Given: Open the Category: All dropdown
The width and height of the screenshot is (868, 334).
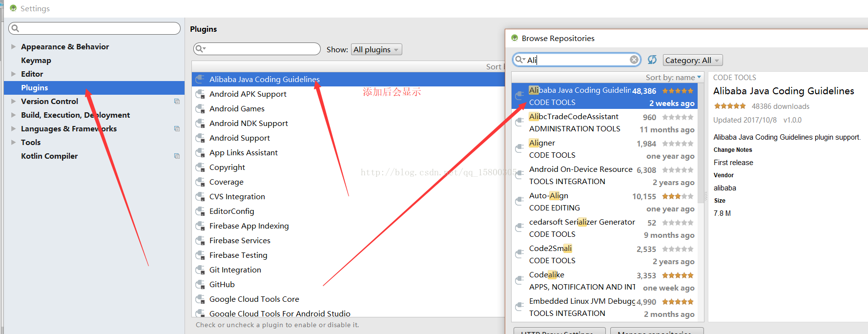Looking at the screenshot, I should [693, 60].
